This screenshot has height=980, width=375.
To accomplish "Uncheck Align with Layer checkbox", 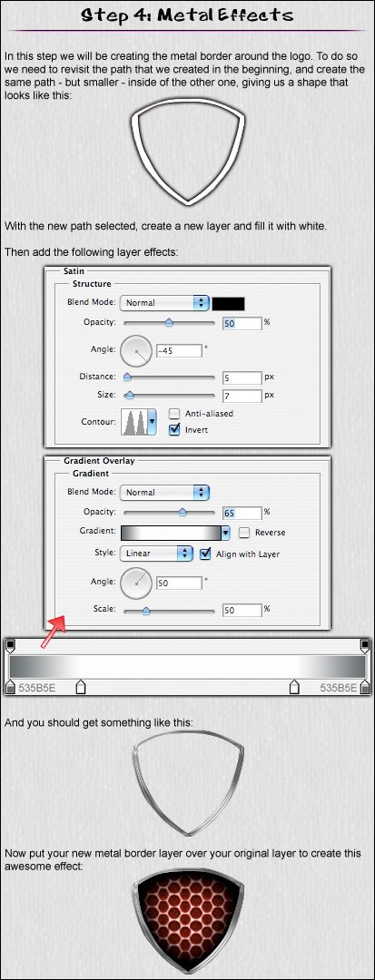I will click(204, 554).
